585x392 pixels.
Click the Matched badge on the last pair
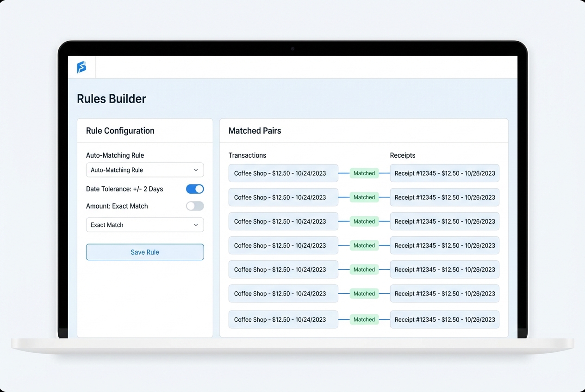click(364, 319)
